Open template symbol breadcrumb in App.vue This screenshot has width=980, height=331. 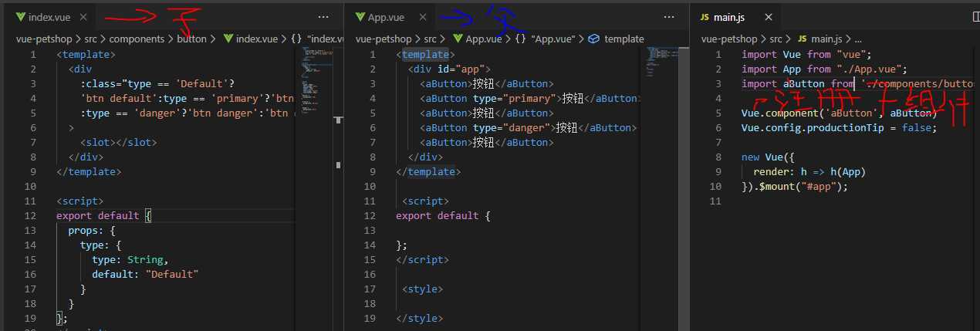(616, 39)
